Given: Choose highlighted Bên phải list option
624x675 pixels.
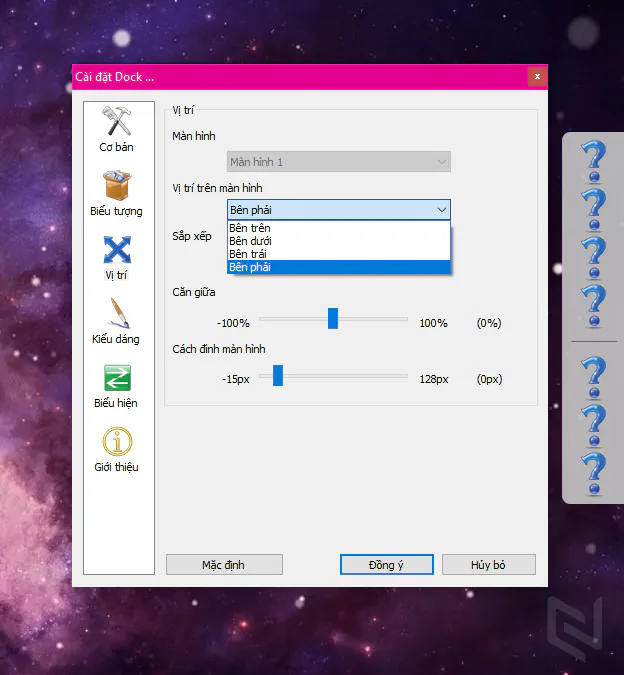Looking at the screenshot, I should point(339,267).
